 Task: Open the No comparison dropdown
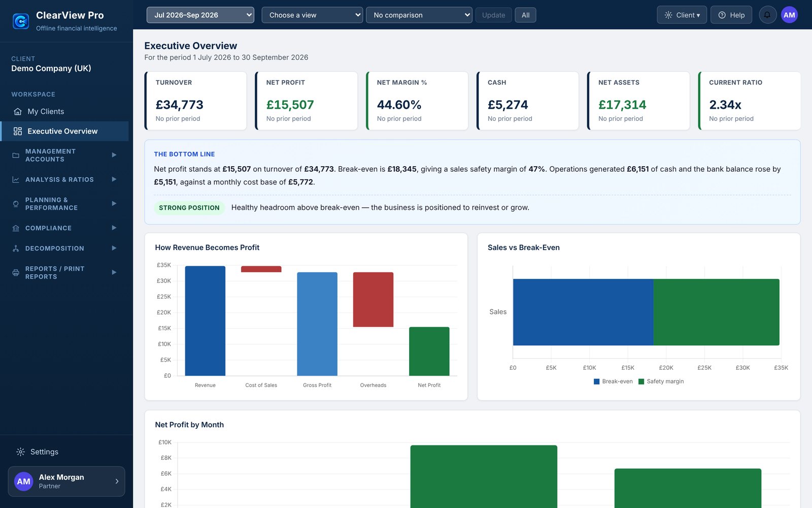[x=419, y=15]
